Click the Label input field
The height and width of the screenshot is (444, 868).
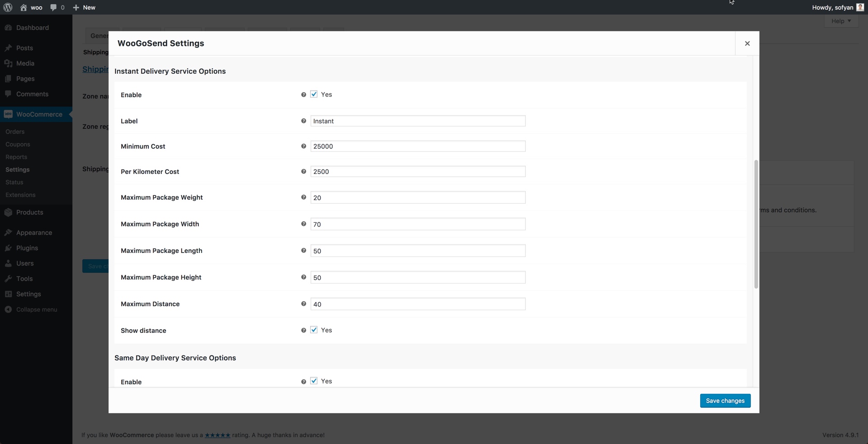[418, 121]
